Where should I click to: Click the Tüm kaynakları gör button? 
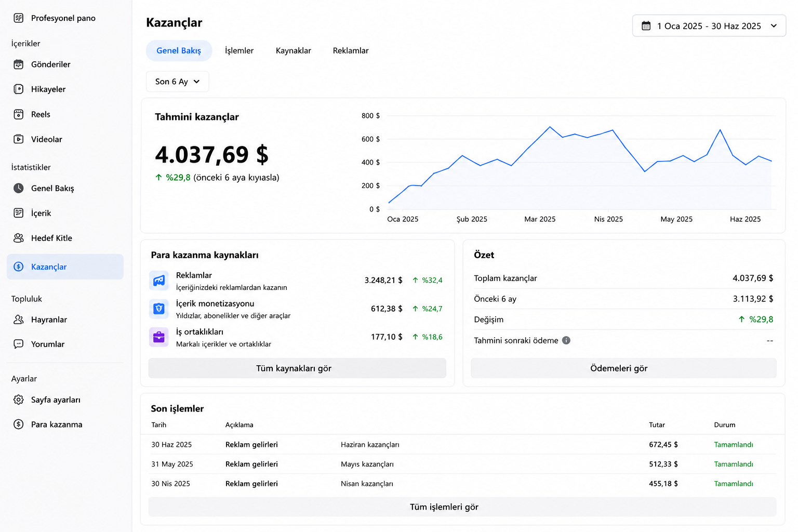pos(297,368)
